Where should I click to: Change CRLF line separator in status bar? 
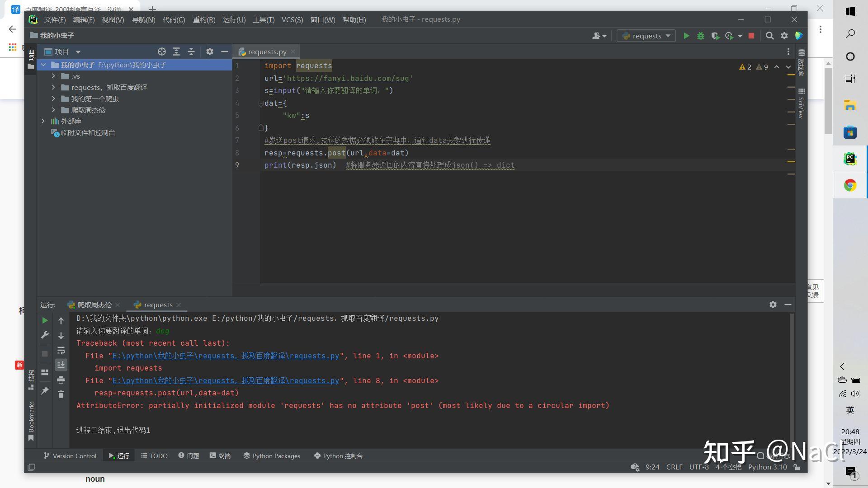click(x=674, y=467)
